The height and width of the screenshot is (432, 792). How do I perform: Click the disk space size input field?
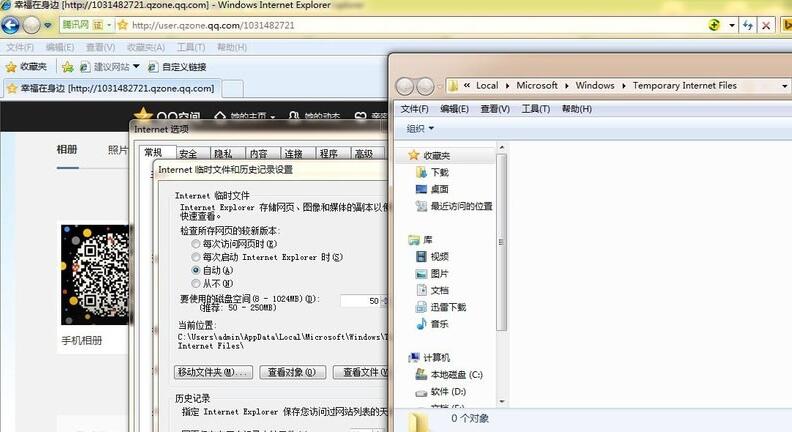coord(360,300)
